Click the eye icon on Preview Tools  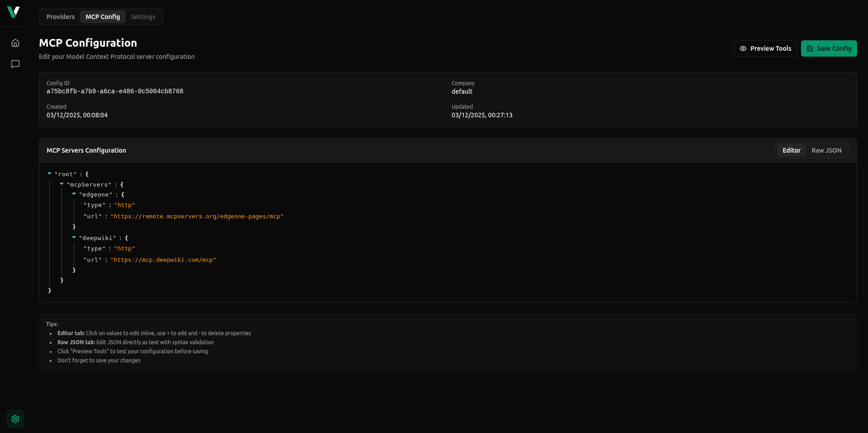(x=743, y=48)
